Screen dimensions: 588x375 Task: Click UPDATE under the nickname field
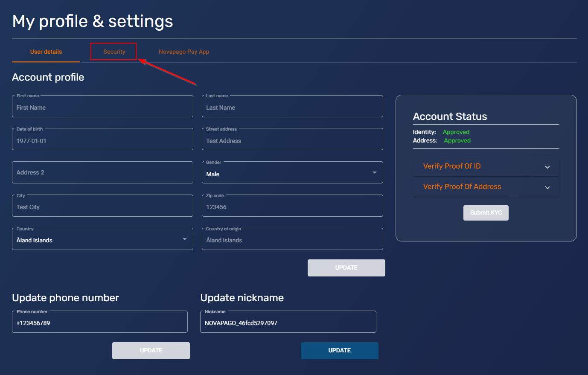pyautogui.click(x=339, y=350)
